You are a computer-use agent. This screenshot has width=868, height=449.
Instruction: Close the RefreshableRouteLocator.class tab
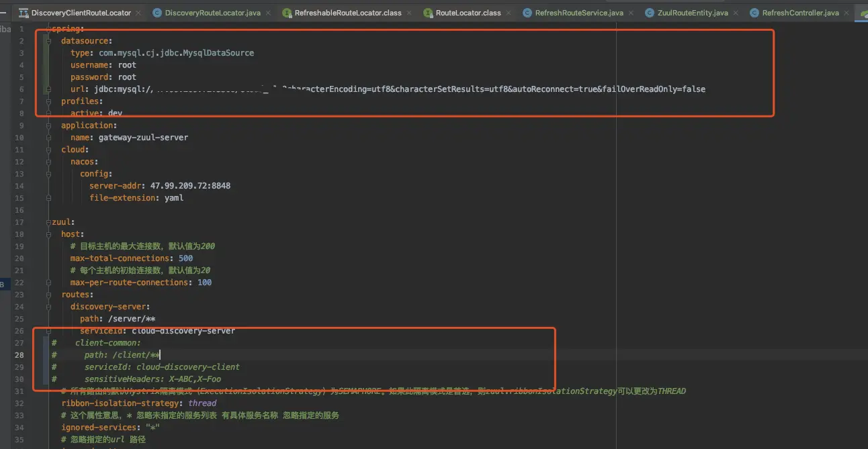tap(409, 13)
